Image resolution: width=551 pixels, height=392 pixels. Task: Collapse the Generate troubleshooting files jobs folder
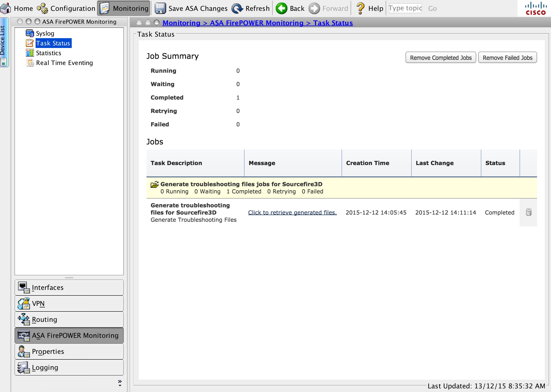coord(155,184)
